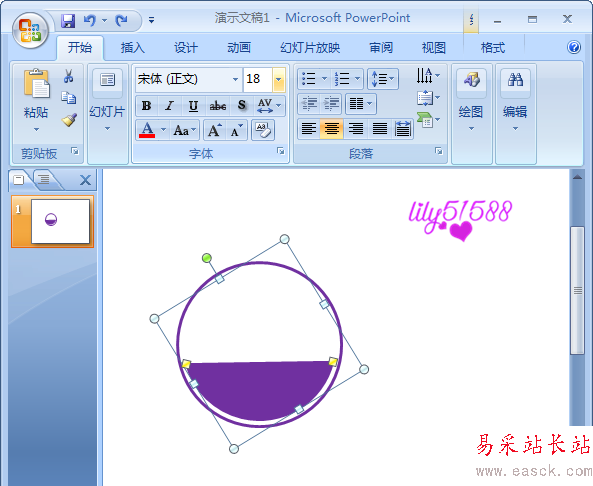Save the presentation with floppy icon

pyautogui.click(x=68, y=20)
